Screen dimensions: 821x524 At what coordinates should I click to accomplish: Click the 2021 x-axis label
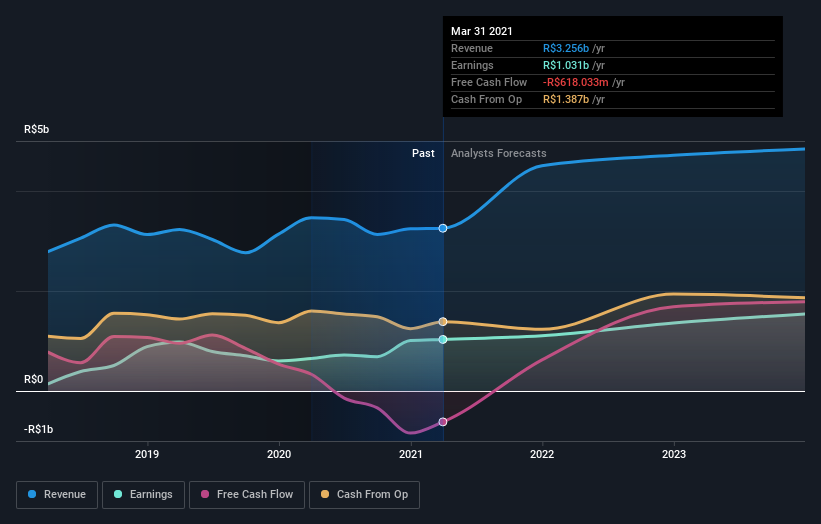click(410, 454)
